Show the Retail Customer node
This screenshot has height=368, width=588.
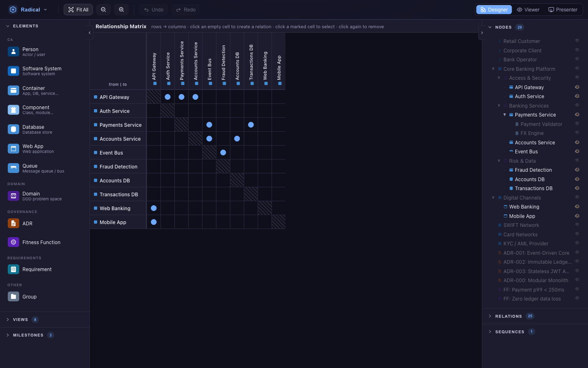(577, 41)
